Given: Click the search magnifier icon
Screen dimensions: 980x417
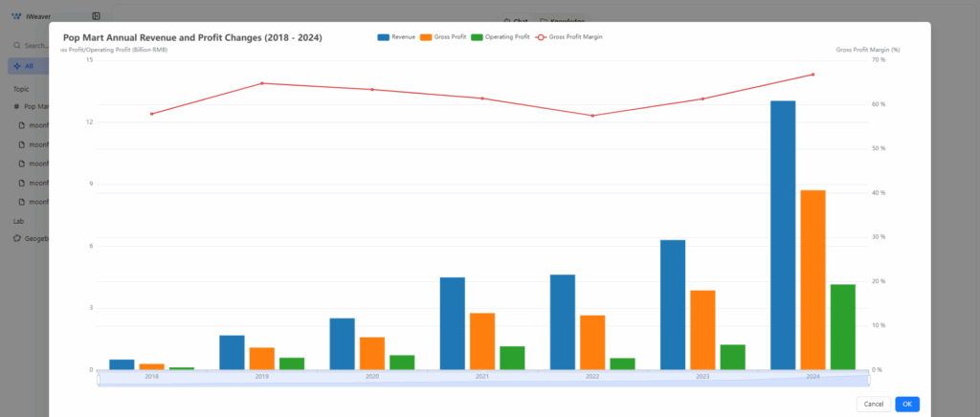Looking at the screenshot, I should tap(17, 45).
